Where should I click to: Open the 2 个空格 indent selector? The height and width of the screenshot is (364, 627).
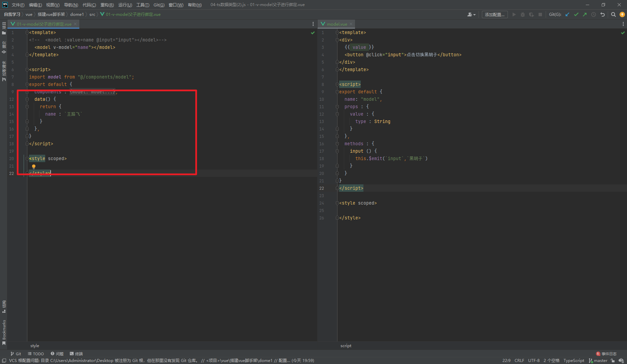551,361
